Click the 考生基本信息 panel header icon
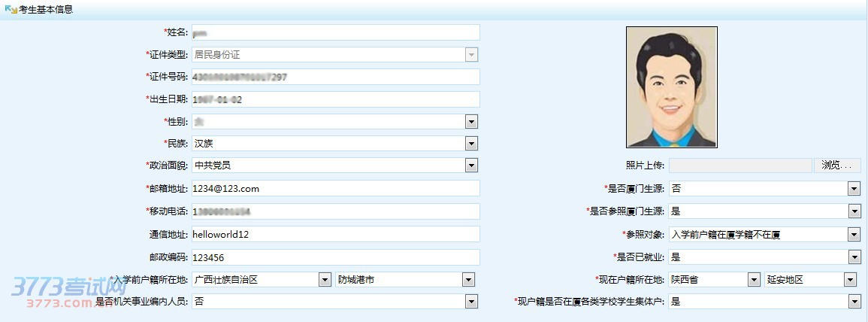This screenshot has height=322, width=868. 11,9
